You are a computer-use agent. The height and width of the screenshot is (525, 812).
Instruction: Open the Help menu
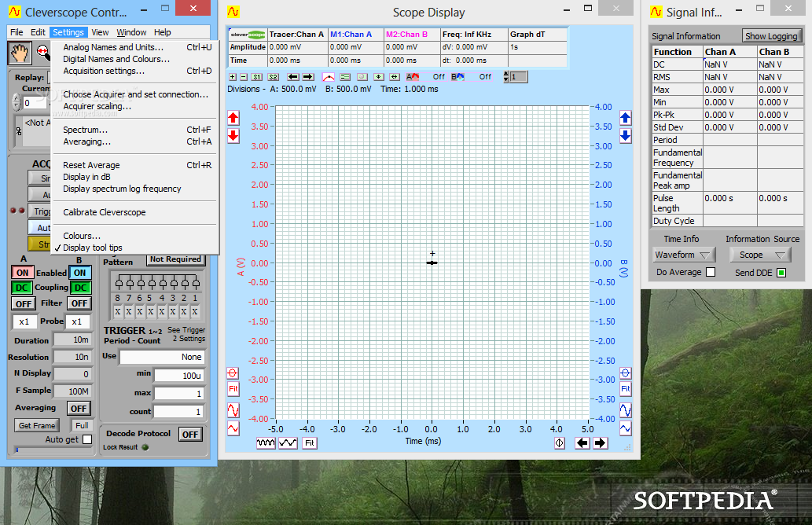(x=162, y=32)
